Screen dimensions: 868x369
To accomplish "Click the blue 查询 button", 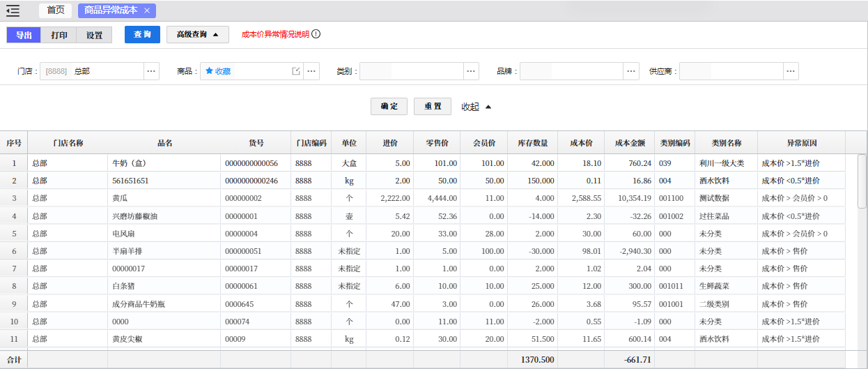I will (143, 34).
